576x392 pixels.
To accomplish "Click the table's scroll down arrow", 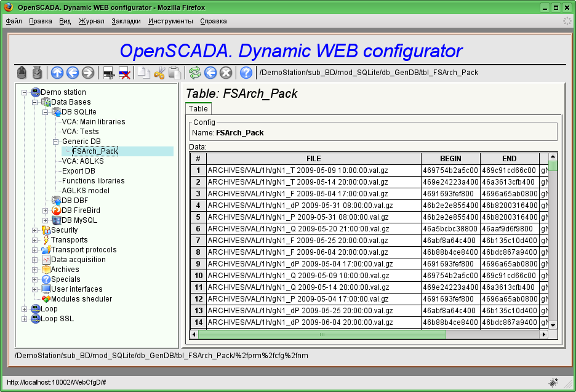I will tap(553, 325).
